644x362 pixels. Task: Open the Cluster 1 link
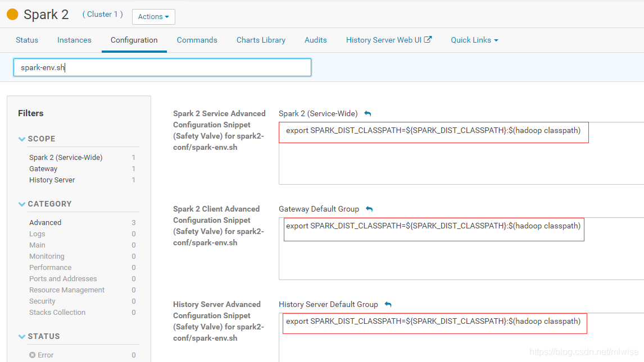[102, 14]
